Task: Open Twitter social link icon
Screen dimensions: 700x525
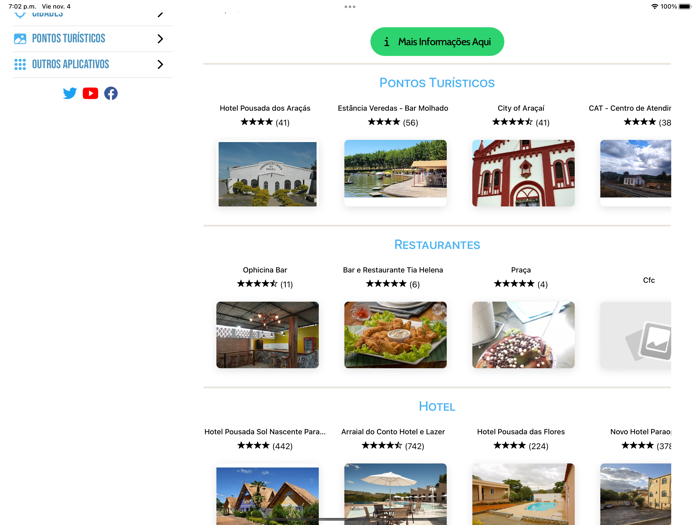Action: [70, 93]
